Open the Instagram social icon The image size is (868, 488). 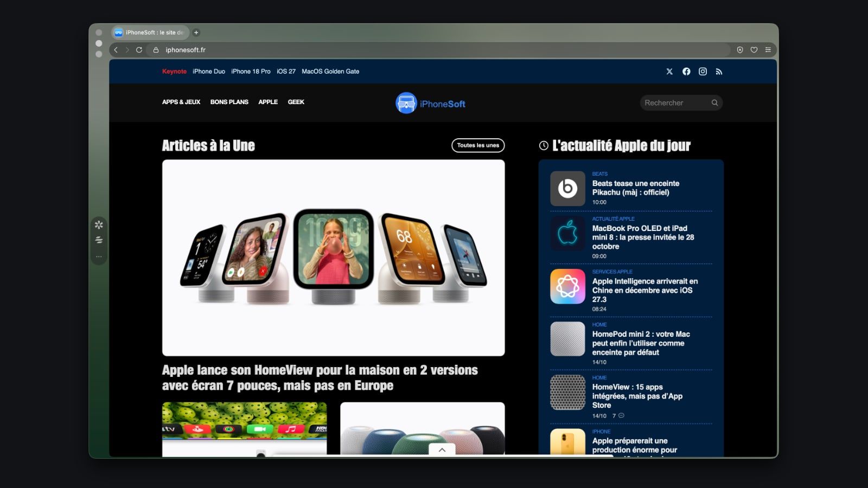pos(703,72)
